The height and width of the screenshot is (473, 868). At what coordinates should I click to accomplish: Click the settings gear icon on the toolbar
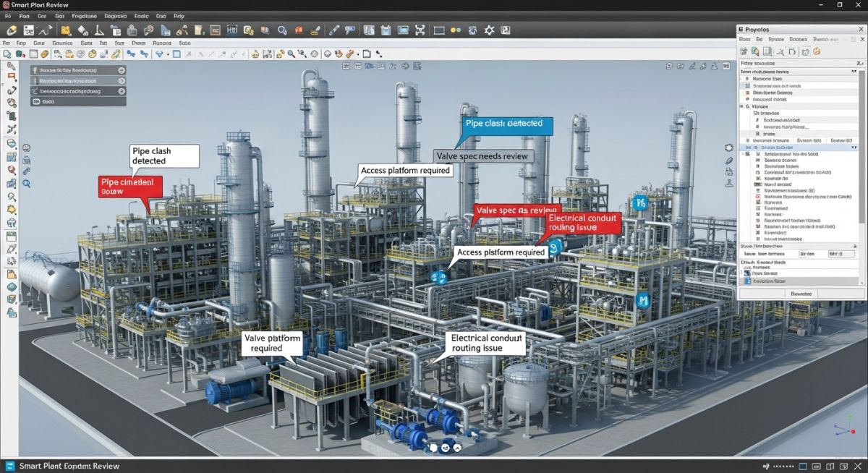coord(488,30)
